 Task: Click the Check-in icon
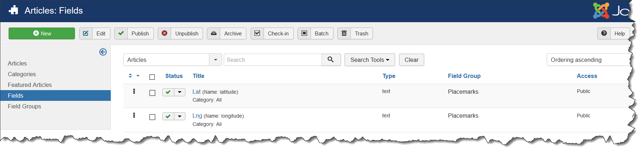[x=257, y=33]
